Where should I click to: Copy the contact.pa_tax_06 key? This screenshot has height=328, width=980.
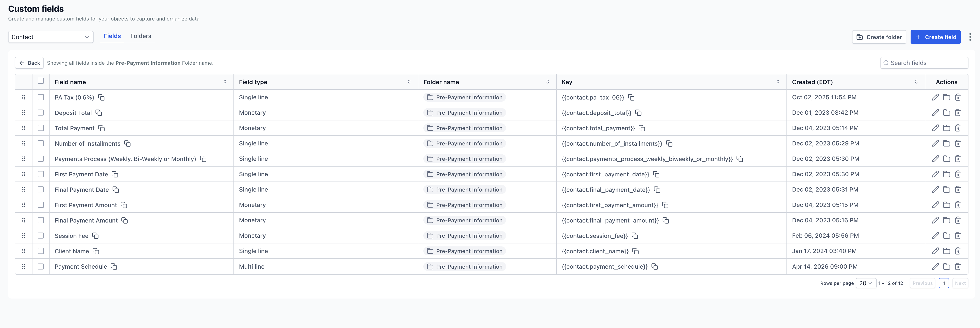pos(631,97)
